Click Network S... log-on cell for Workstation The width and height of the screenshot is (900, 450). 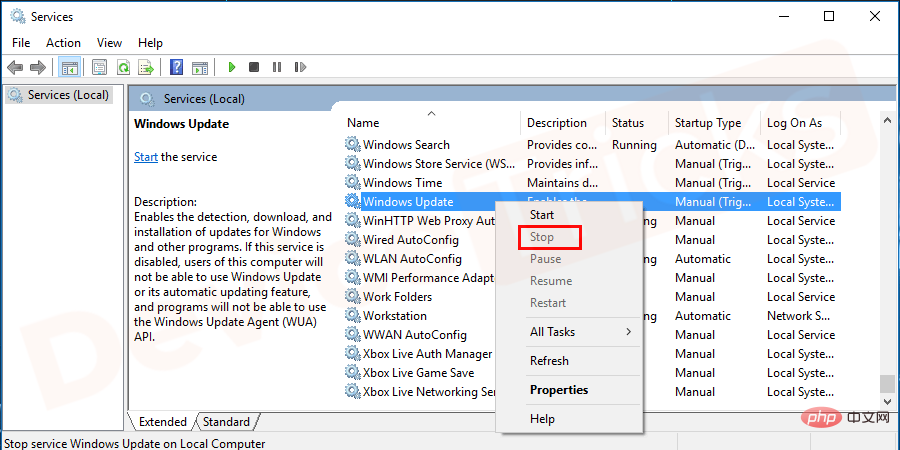tap(798, 315)
